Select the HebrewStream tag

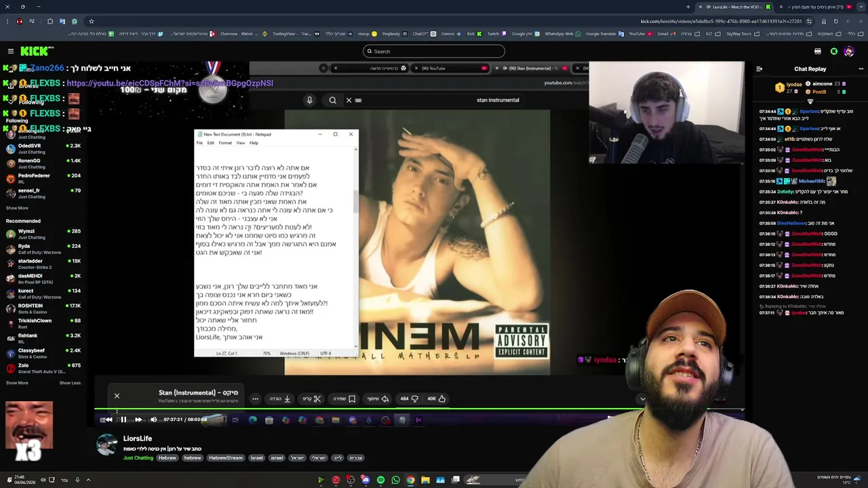tap(225, 458)
